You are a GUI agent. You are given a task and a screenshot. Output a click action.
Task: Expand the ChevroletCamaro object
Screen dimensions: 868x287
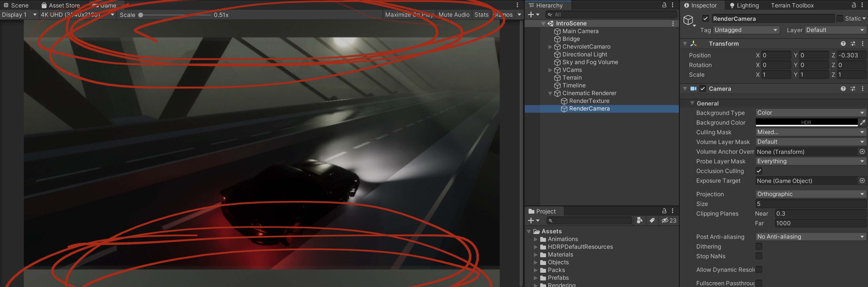550,47
